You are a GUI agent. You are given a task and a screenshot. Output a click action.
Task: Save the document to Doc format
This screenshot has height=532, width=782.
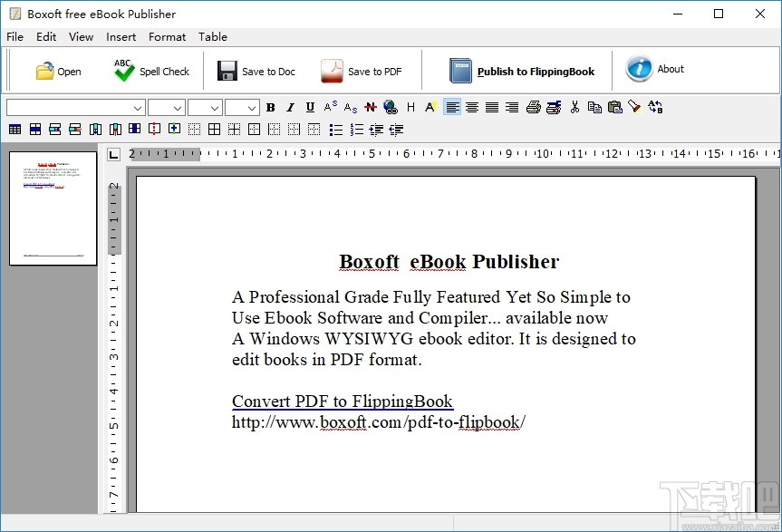(x=256, y=70)
